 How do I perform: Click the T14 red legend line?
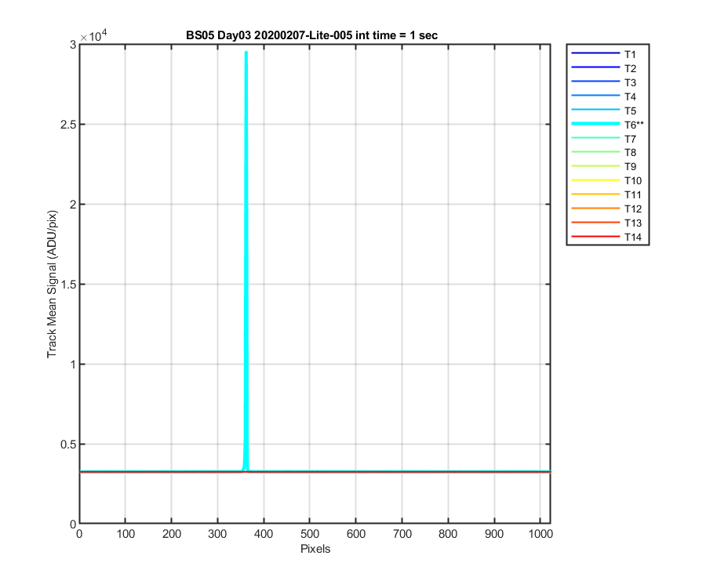(595, 237)
